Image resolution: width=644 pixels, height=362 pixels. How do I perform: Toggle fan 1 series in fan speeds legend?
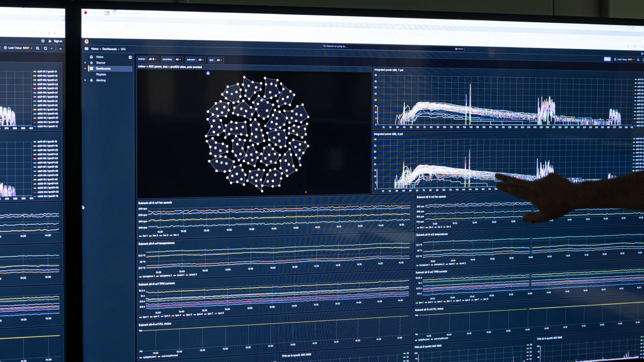[x=144, y=236]
